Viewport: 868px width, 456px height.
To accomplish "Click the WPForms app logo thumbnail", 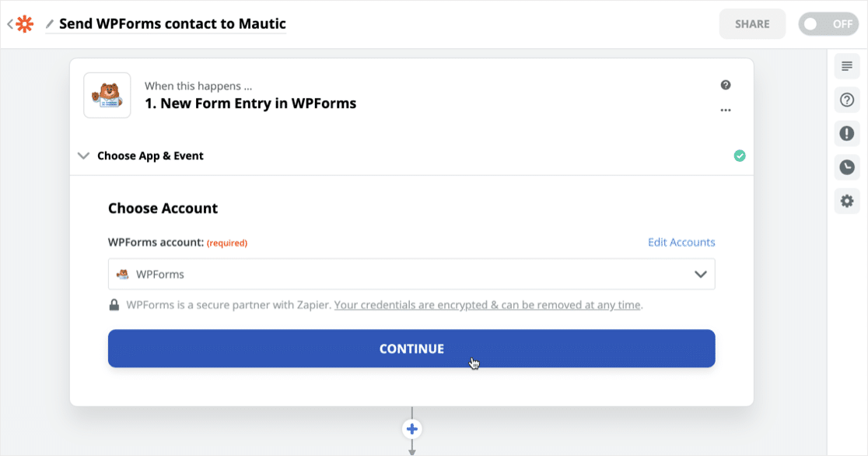I will (107, 95).
